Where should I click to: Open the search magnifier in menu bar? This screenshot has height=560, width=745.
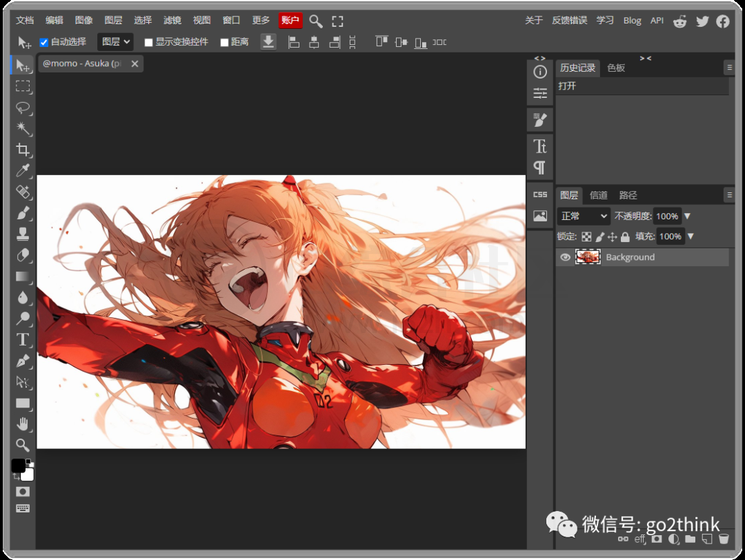(315, 21)
